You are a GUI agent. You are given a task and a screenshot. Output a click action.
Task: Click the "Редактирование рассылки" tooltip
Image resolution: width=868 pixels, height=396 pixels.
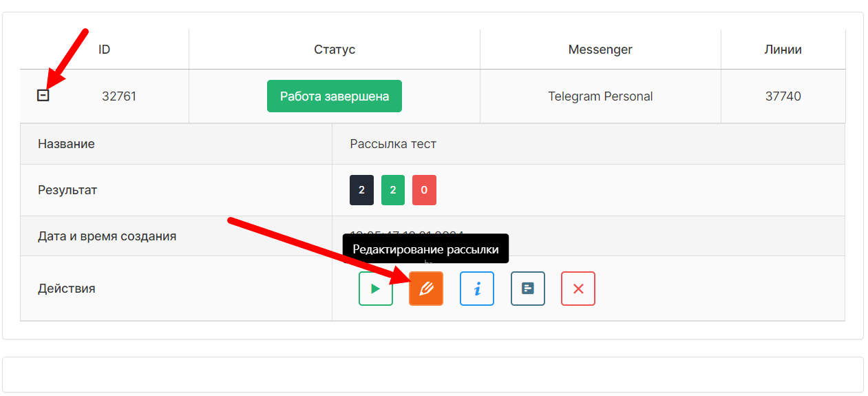(425, 249)
